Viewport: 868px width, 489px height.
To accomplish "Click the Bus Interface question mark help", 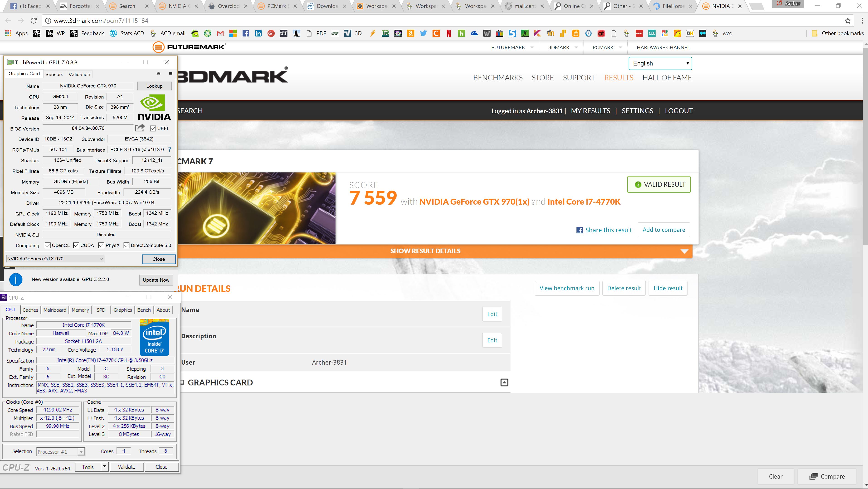I will point(170,150).
